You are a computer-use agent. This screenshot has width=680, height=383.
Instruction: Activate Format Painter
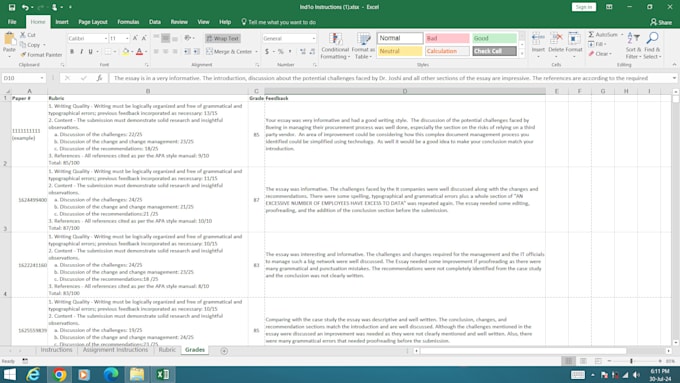41,55
